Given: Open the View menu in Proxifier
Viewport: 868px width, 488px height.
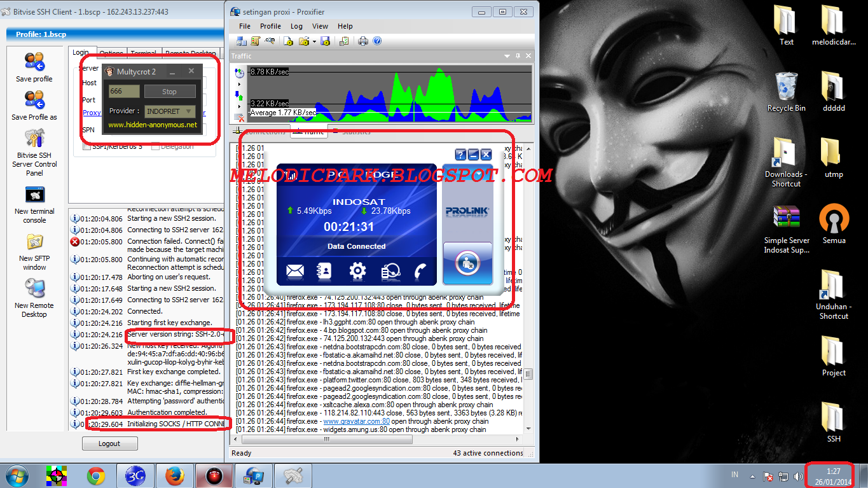Looking at the screenshot, I should (320, 26).
